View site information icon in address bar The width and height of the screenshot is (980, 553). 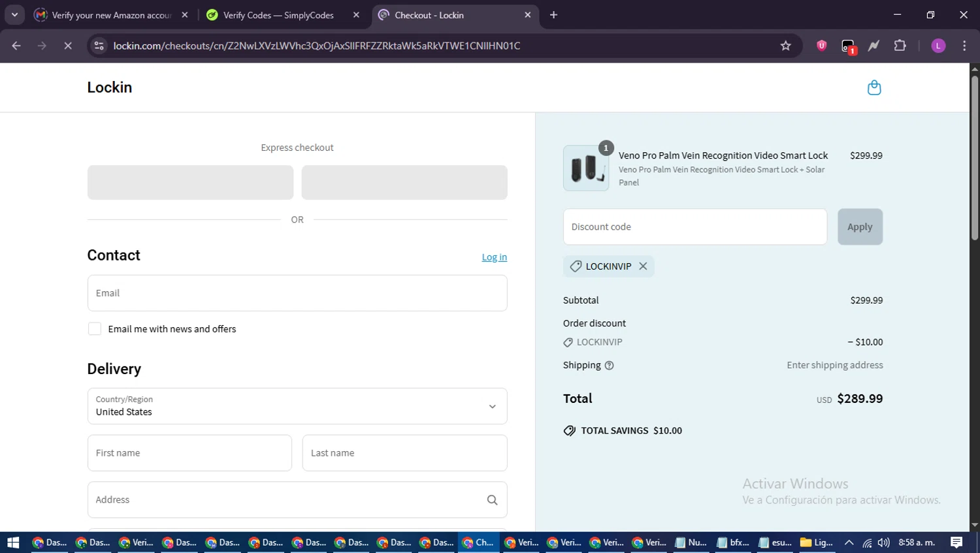tap(99, 46)
